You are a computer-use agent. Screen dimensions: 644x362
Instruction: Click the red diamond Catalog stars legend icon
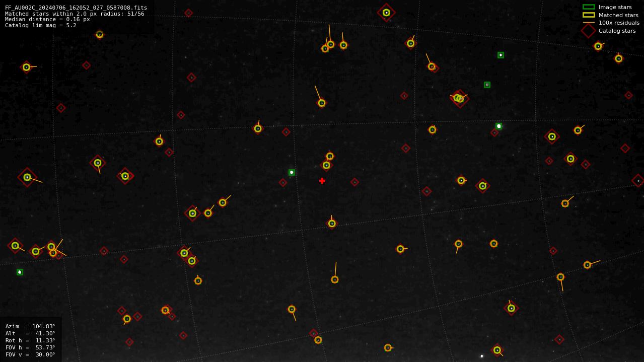tap(588, 31)
